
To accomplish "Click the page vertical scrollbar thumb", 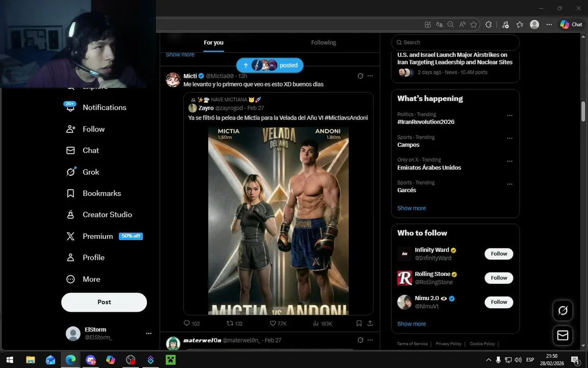I will point(583,111).
